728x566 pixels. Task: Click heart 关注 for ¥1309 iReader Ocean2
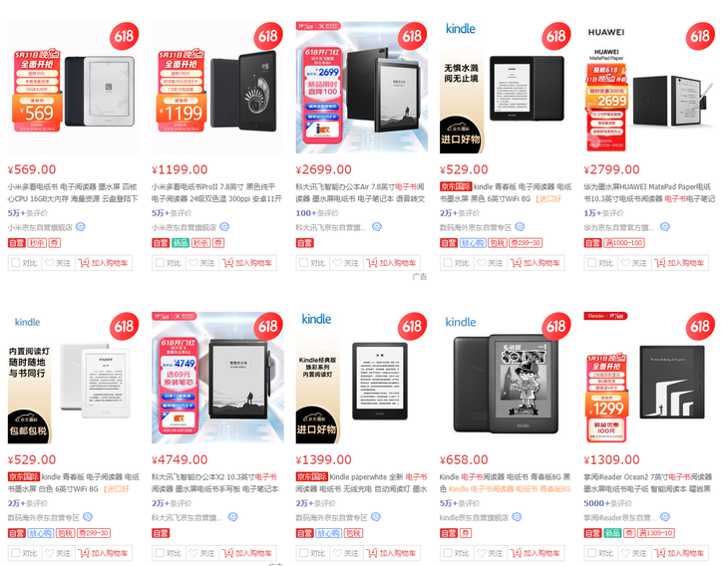point(633,553)
